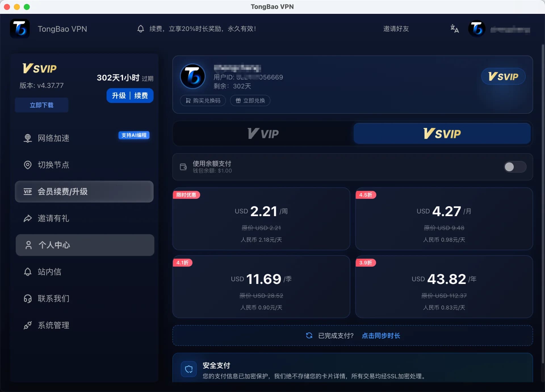Open 个人中心 via the person icon
Viewport: 545px width, 392px height.
(x=28, y=245)
